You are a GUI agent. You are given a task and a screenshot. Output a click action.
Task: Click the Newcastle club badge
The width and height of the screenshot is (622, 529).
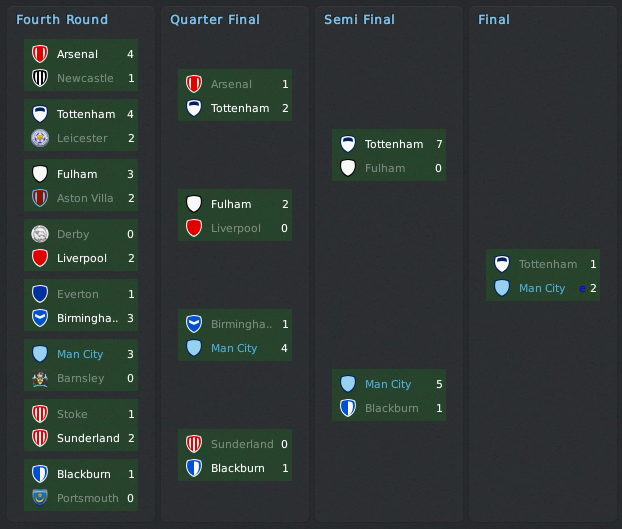pyautogui.click(x=40, y=78)
